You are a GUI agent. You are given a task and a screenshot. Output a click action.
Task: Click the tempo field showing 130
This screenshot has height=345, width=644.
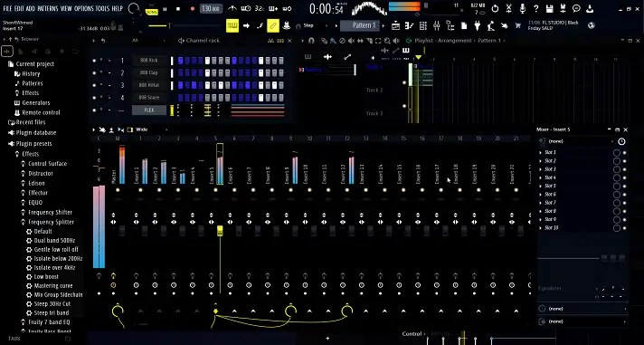tap(211, 9)
